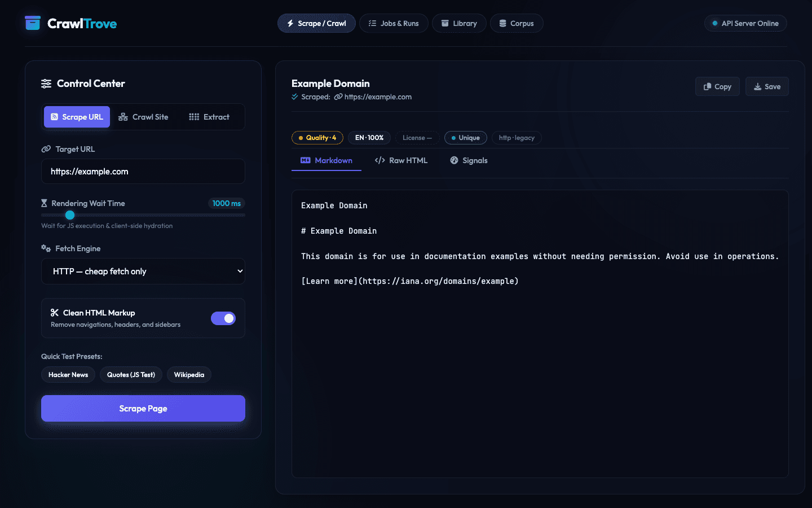Click the License — badge
Screen dimensions: 812x508
pos(417,138)
